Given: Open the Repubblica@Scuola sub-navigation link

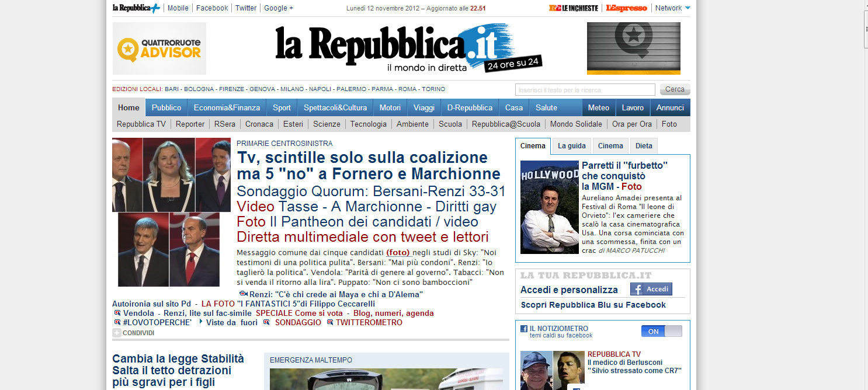Looking at the screenshot, I should [x=506, y=124].
